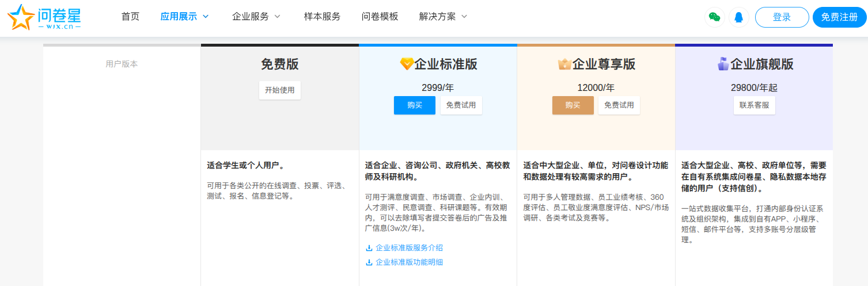Click the 免费注册 button

[x=840, y=17]
